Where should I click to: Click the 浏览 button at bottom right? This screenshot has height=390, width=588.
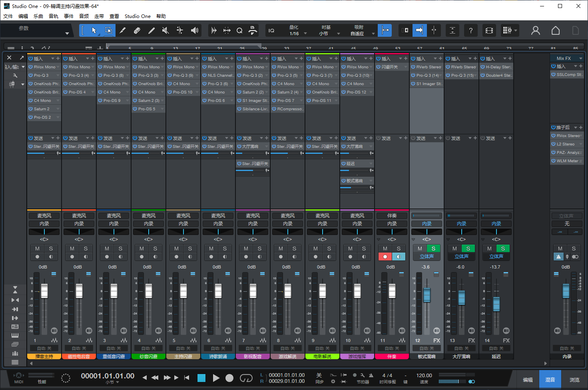[574, 379]
